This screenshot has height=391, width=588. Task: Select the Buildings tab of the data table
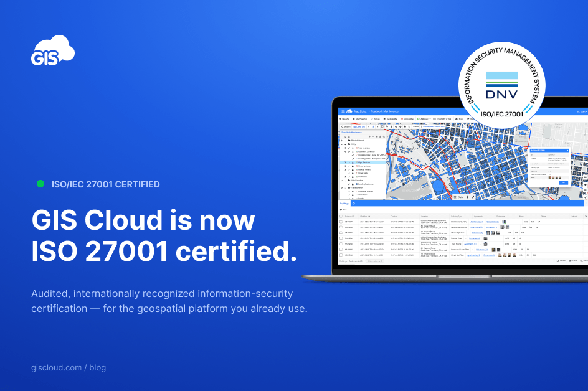pyautogui.click(x=344, y=204)
